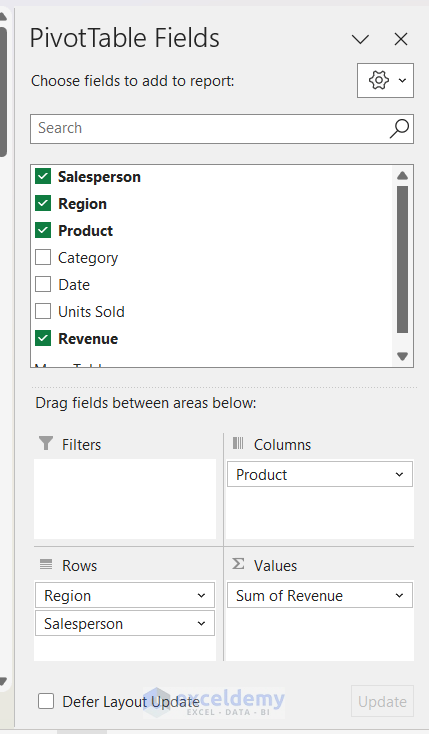Image resolution: width=429 pixels, height=734 pixels.
Task: Uncheck the Product field checkbox
Action: coord(43,230)
